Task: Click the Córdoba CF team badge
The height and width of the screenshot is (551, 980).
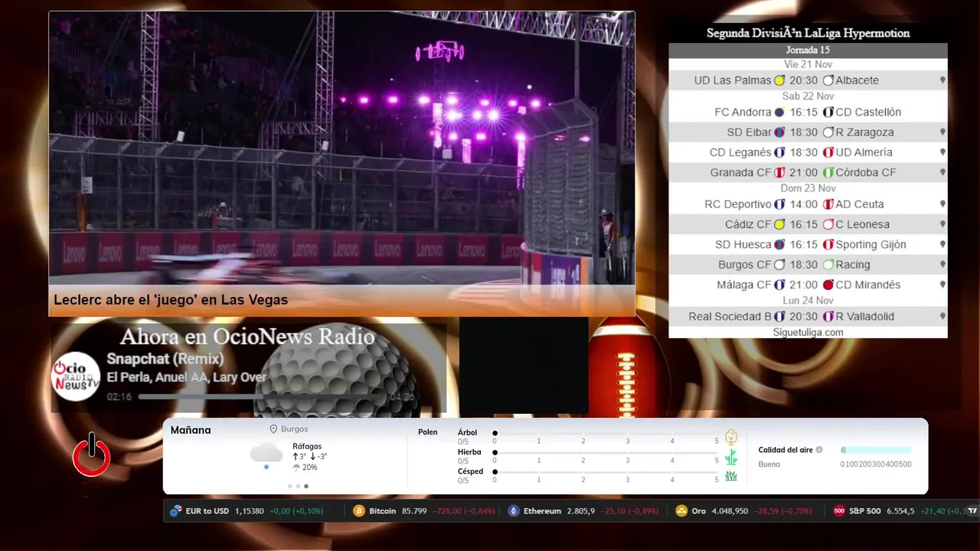Action: (x=828, y=173)
